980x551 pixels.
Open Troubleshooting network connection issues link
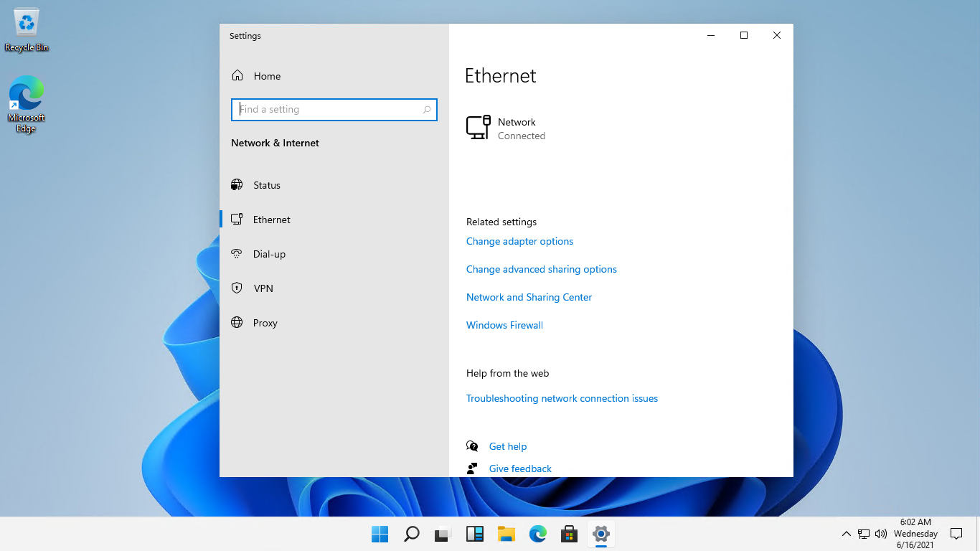[562, 399]
